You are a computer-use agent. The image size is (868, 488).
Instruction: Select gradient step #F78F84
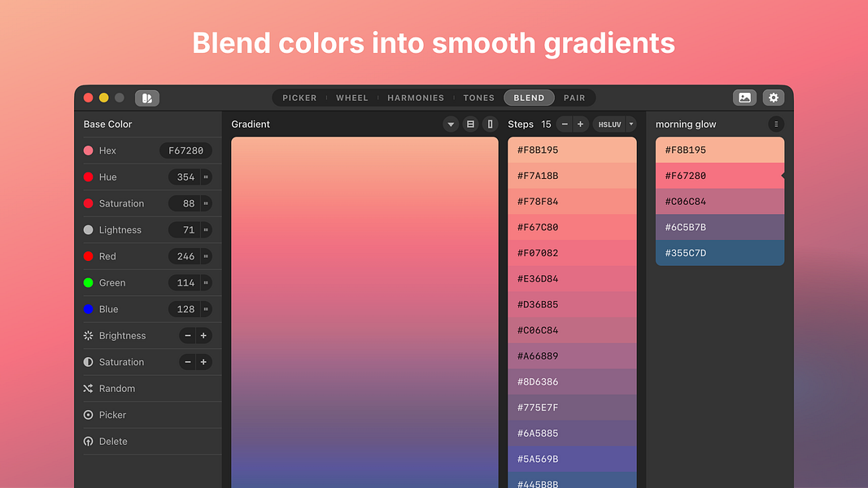pos(572,202)
